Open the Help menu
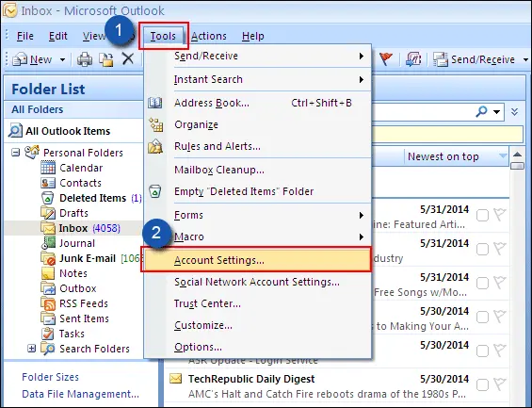532x408 pixels. tap(252, 36)
